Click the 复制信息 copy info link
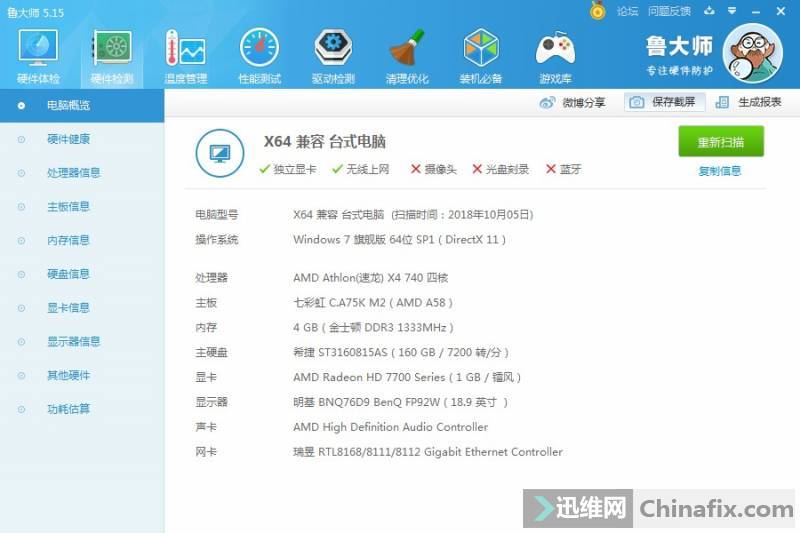The image size is (800, 533). point(719,171)
